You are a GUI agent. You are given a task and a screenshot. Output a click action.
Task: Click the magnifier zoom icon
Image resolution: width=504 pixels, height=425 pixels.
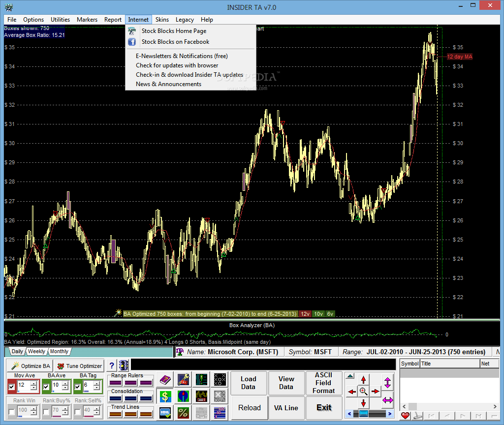364,391
